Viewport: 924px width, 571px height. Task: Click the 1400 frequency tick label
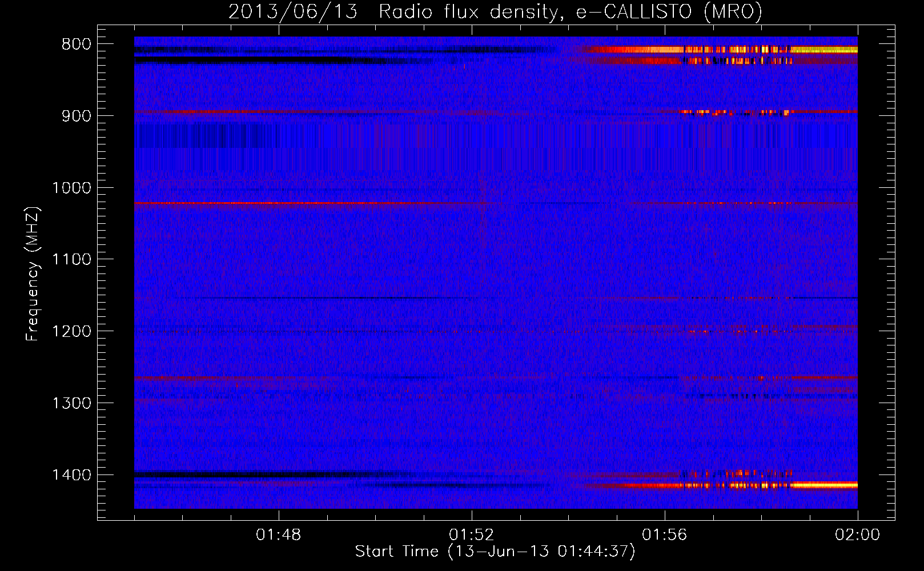point(71,475)
